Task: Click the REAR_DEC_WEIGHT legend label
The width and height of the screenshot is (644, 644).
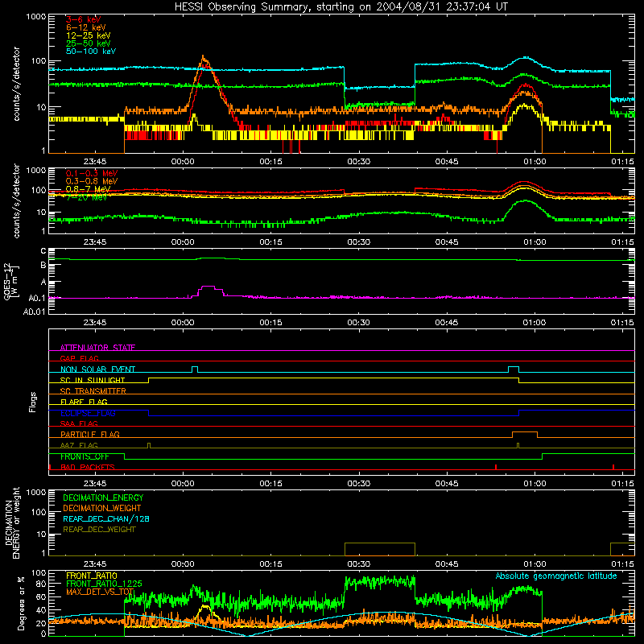Action: pos(99,530)
